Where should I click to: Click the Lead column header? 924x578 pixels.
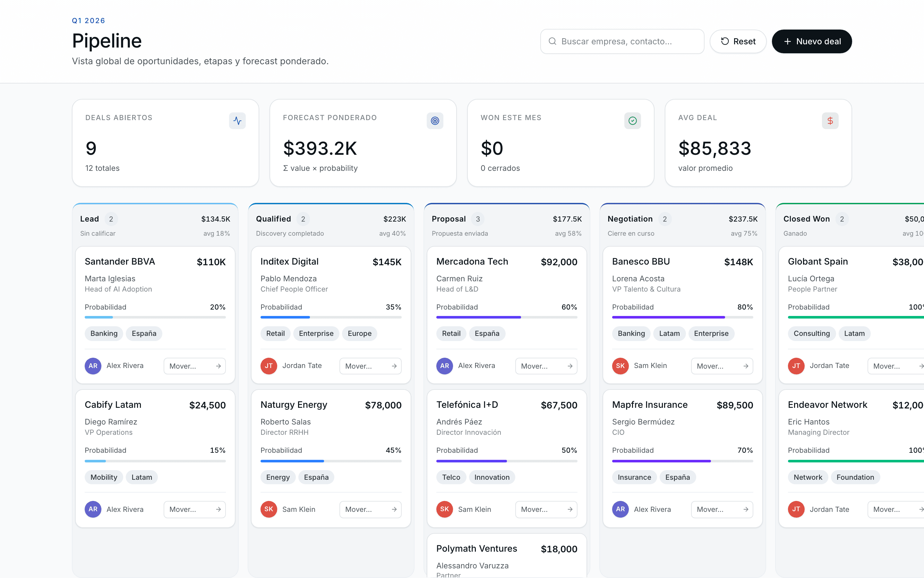155,225
